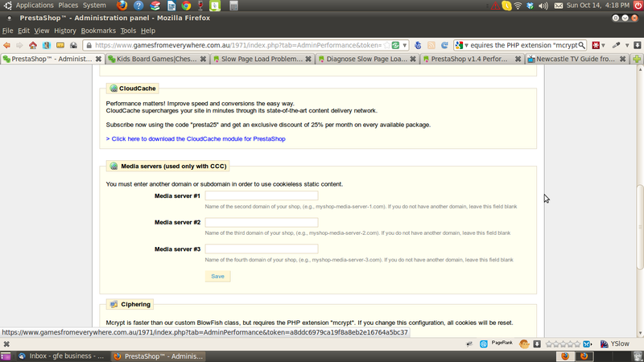Click the Firefox back arrow button
Screen dimensions: 644x362
[7, 45]
